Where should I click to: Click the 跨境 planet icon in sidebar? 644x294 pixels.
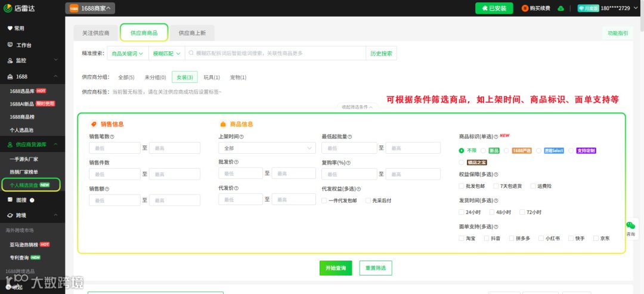[10, 215]
